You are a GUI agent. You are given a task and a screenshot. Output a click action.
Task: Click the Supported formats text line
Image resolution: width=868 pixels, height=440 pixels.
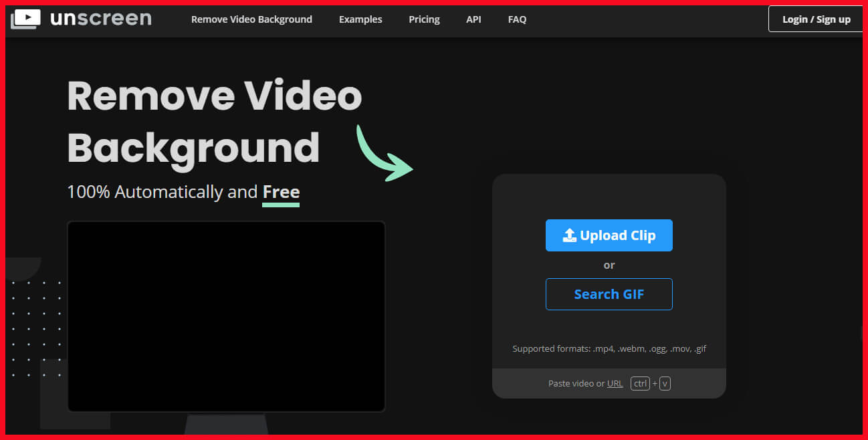pyautogui.click(x=609, y=349)
